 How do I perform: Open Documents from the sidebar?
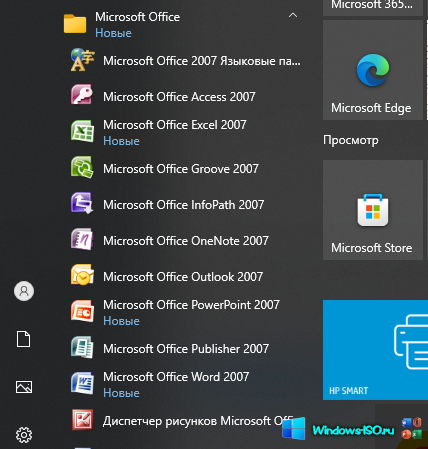24,339
